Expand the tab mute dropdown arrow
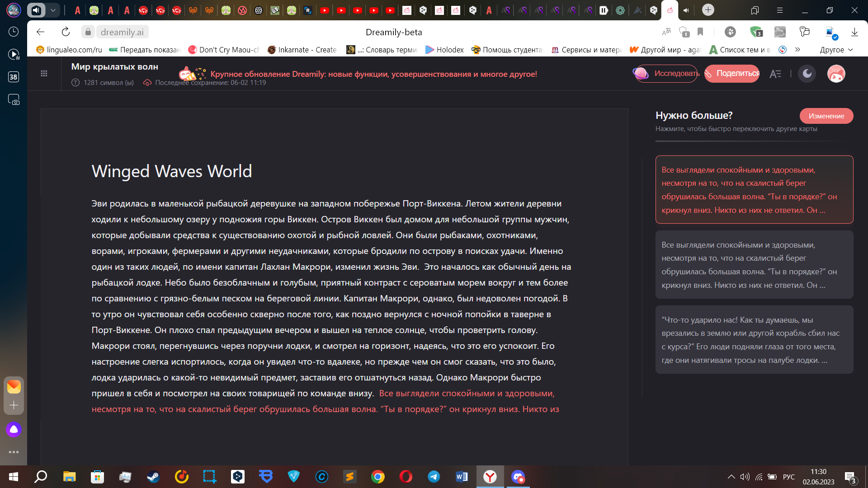The height and width of the screenshot is (488, 868). 53,10
